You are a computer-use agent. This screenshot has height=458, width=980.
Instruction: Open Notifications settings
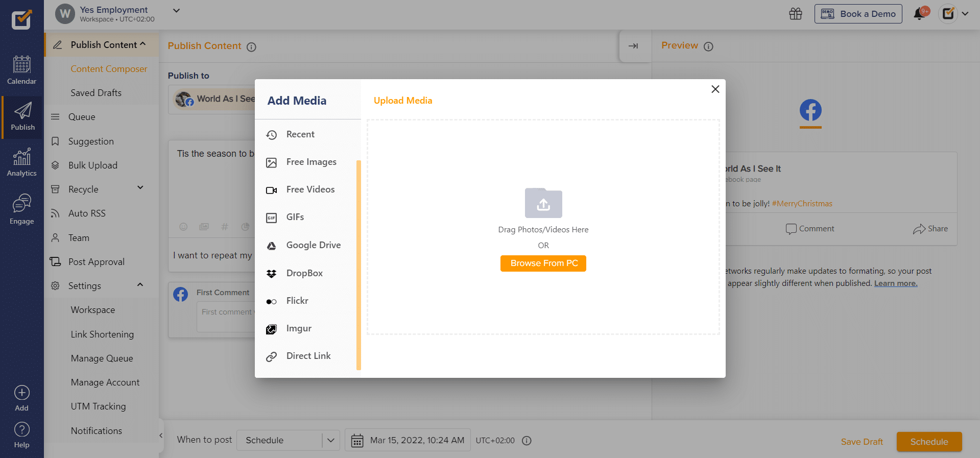coord(97,431)
